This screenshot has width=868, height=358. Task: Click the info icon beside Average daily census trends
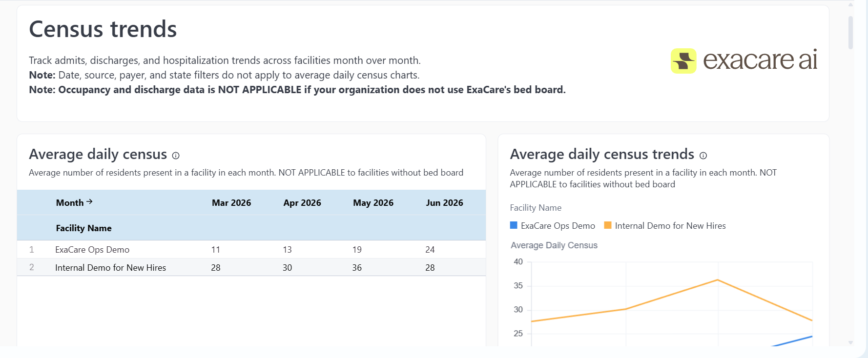coord(703,156)
